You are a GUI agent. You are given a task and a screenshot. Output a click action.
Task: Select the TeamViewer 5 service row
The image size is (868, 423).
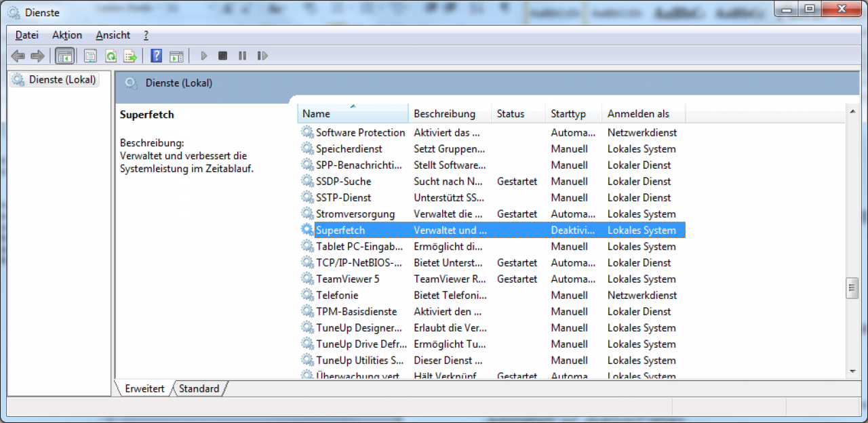coord(492,279)
